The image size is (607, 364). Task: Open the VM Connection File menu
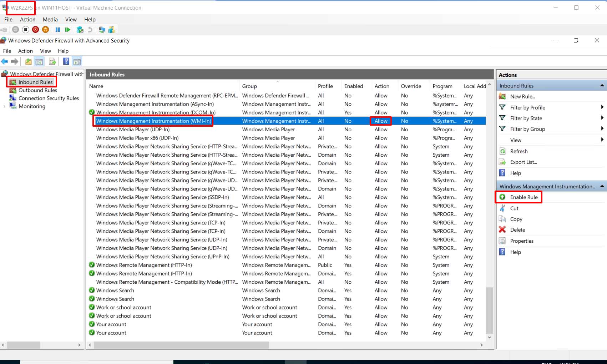point(8,20)
